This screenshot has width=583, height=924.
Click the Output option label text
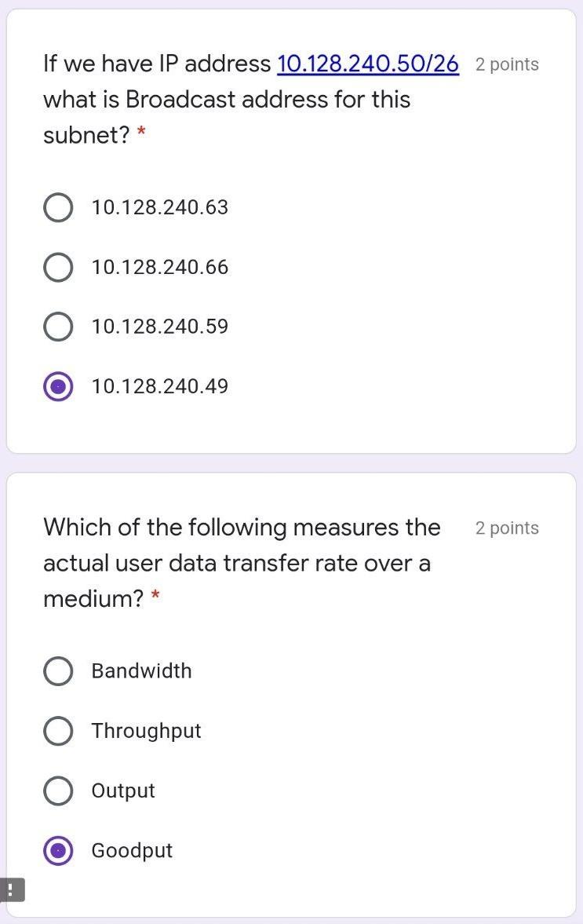coord(123,791)
